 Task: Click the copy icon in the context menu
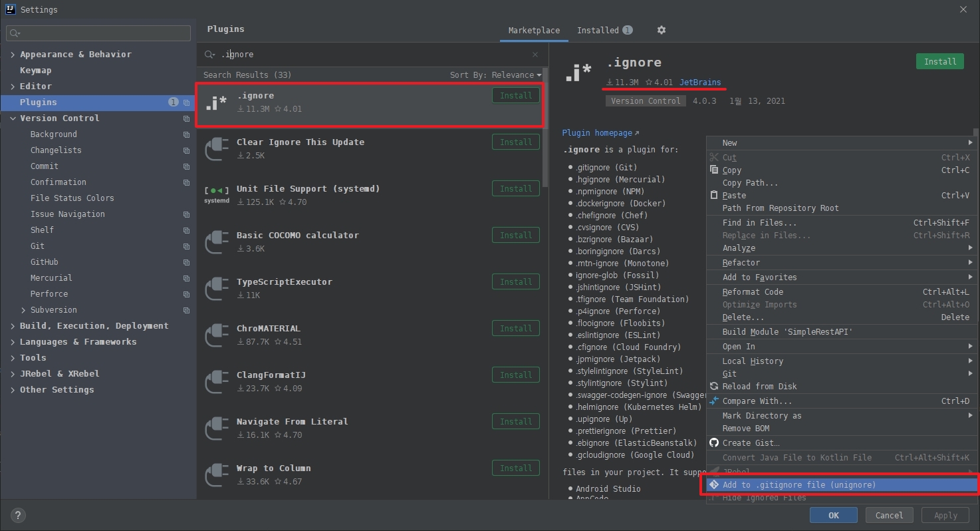pyautogui.click(x=714, y=170)
